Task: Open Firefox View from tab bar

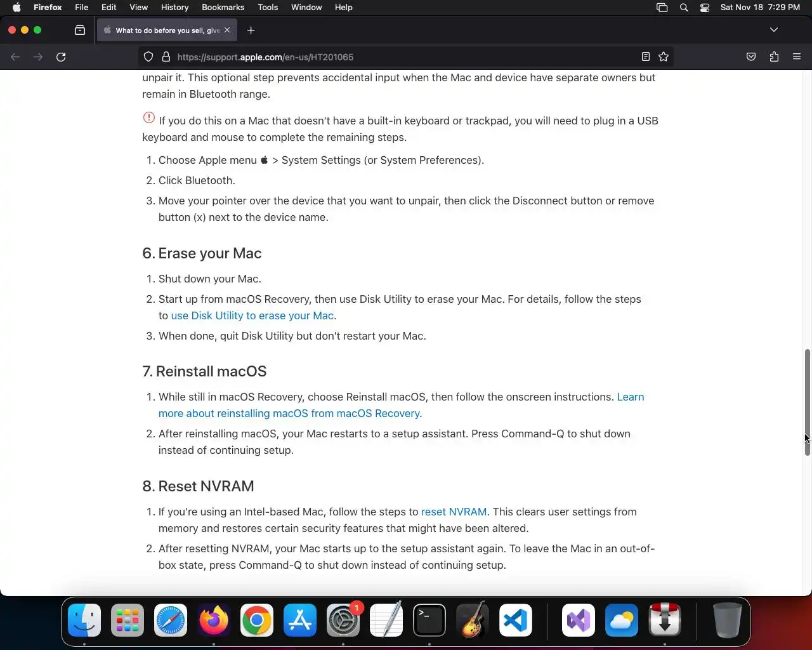Action: pos(80,30)
